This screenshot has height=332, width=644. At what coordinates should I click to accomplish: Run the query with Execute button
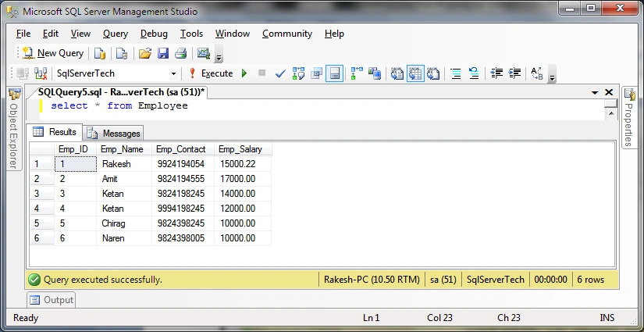(211, 73)
